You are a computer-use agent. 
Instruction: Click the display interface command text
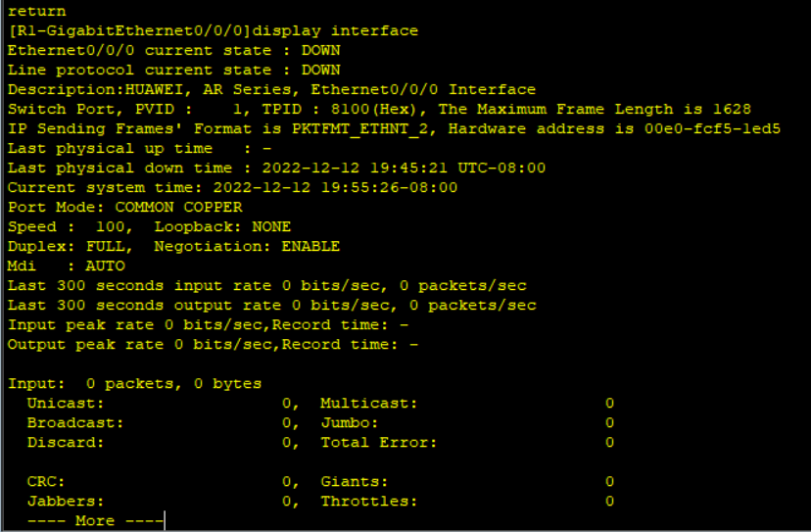pos(335,31)
